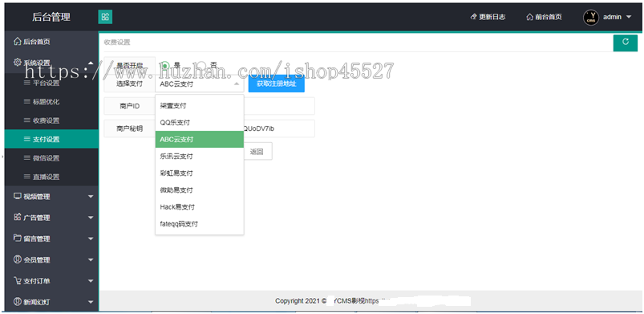
Task: Choose fateqq码支付 from the dropdown list
Action: (x=200, y=224)
